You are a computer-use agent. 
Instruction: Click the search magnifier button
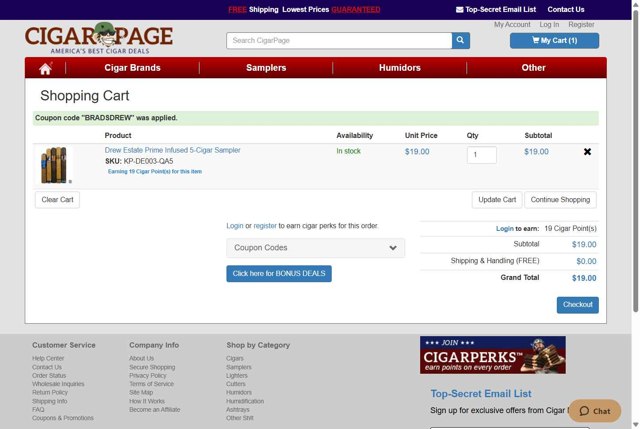pyautogui.click(x=460, y=40)
